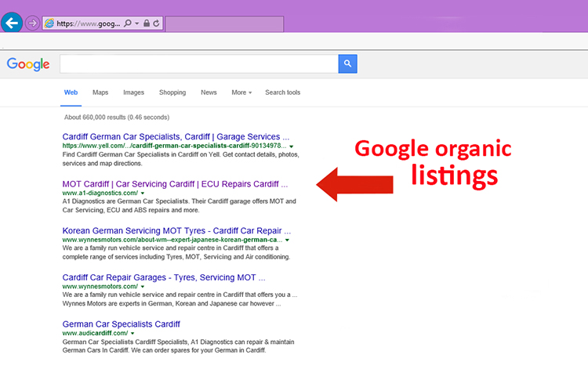
Task: Expand the More dropdown menu
Action: pyautogui.click(x=241, y=92)
